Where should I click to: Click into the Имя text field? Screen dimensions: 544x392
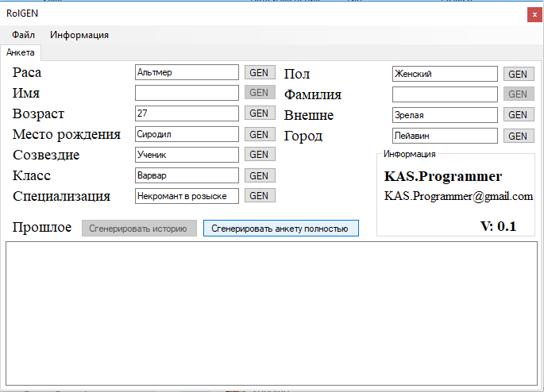point(187,93)
